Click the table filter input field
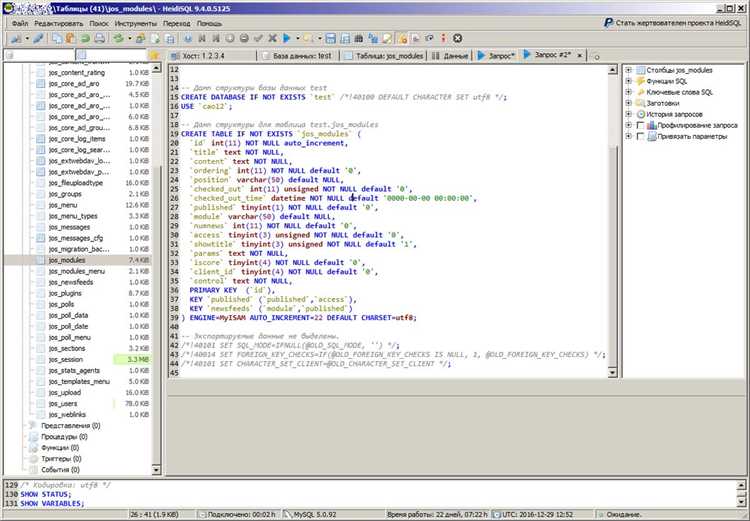This screenshot has width=750, height=521. pos(111,55)
